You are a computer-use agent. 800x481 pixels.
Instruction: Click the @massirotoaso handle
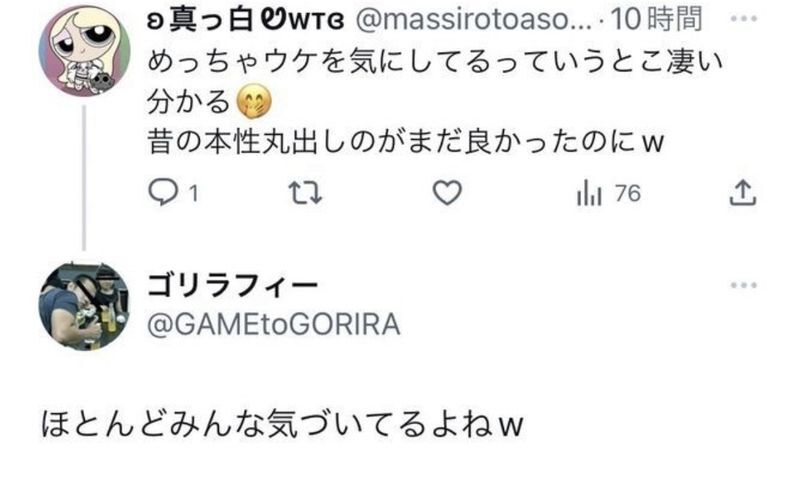(473, 20)
